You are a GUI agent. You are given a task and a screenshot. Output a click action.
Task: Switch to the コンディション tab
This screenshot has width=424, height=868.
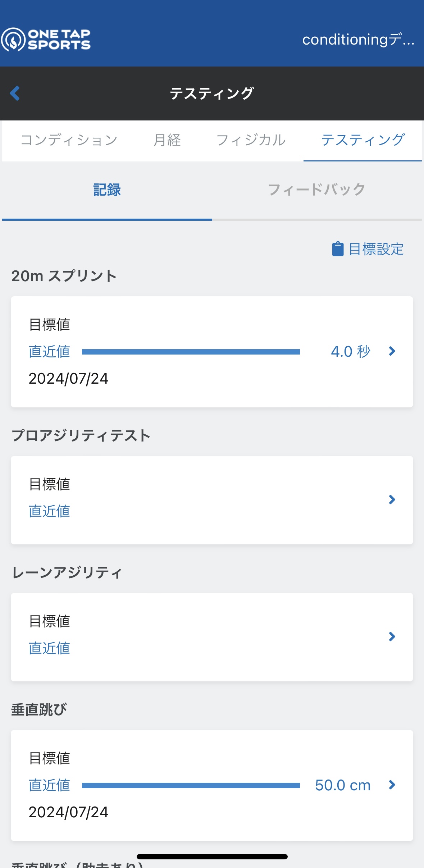(69, 140)
